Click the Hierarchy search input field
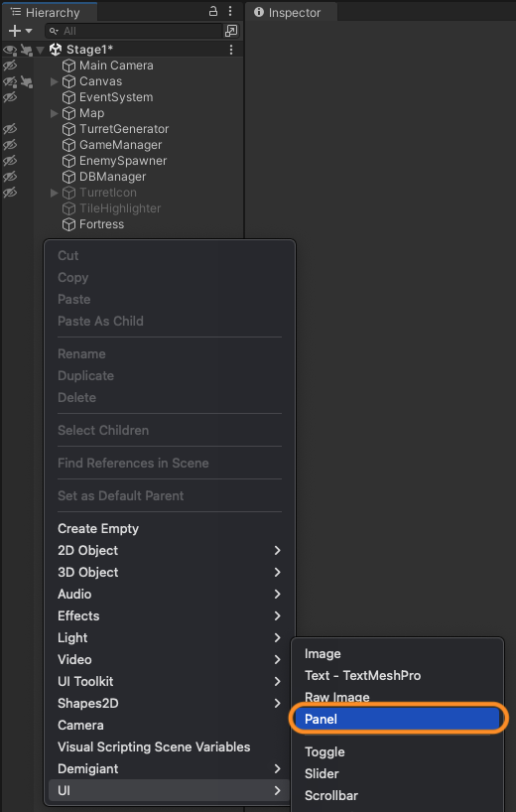 click(x=134, y=31)
